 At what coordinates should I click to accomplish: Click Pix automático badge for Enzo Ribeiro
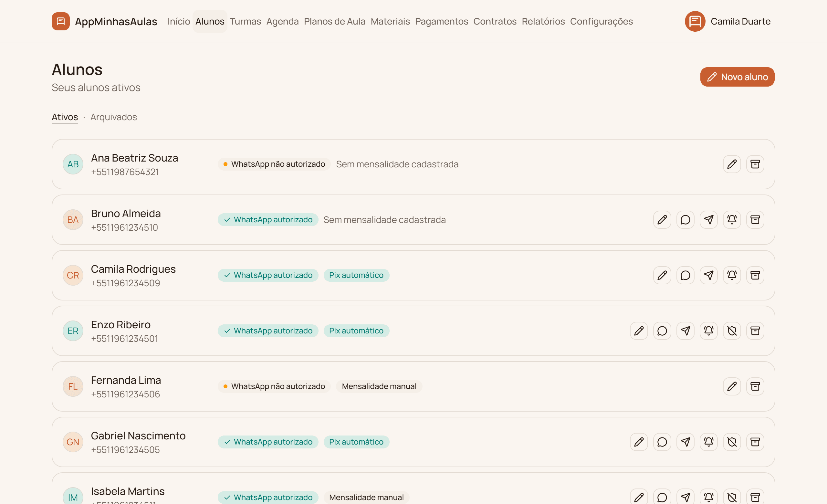click(356, 331)
